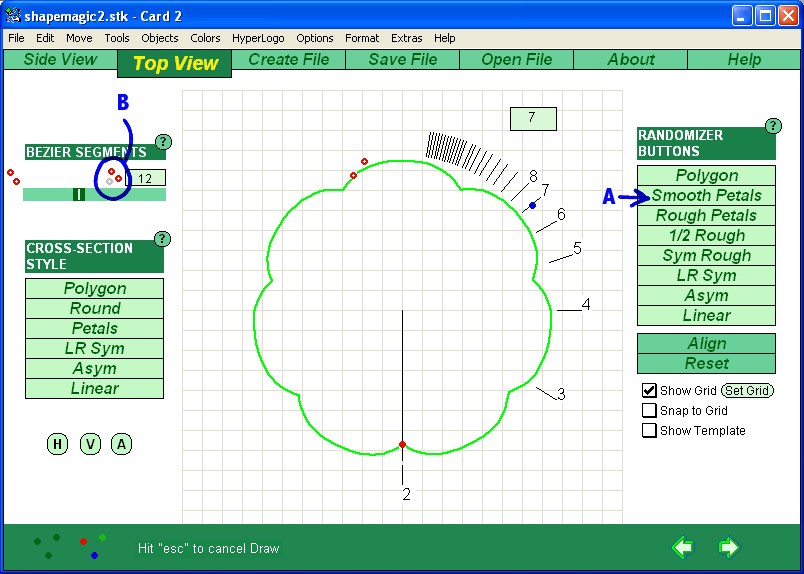Open the Objects menu
The height and width of the screenshot is (574, 804).
click(x=159, y=38)
